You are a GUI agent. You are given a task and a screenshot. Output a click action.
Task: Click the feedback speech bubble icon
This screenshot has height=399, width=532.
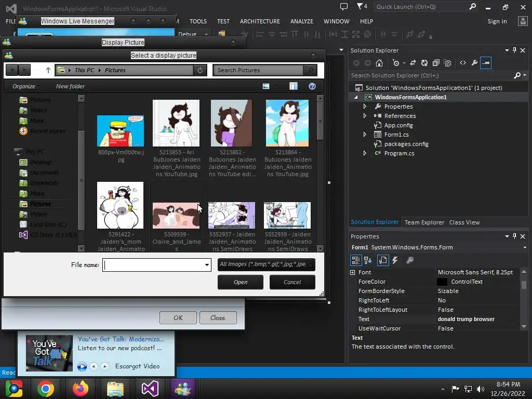pos(344,6)
